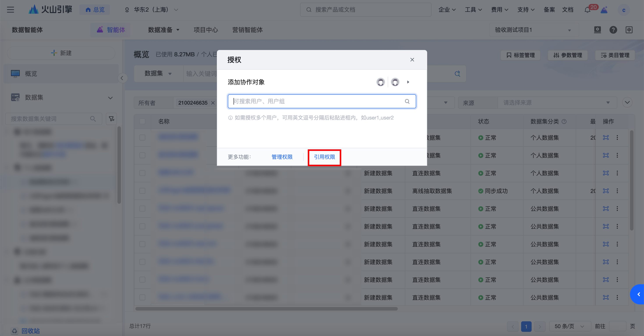Collapse the sidebar with the arrow handle
The width and height of the screenshot is (644, 336).
tap(122, 78)
